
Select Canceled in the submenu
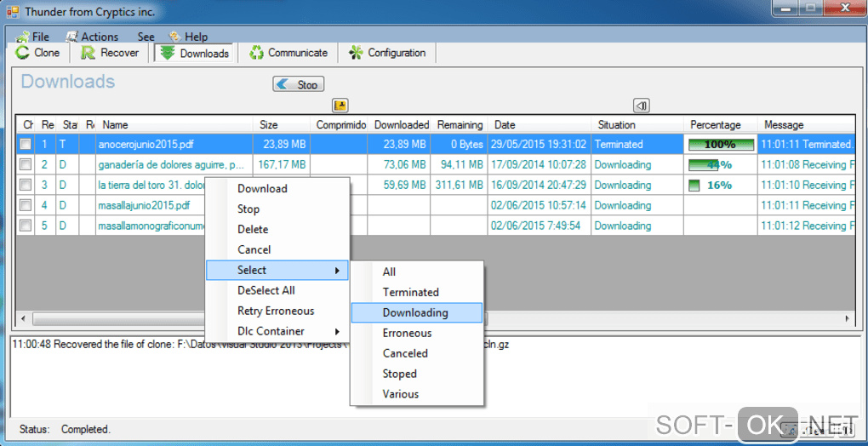[x=417, y=353]
